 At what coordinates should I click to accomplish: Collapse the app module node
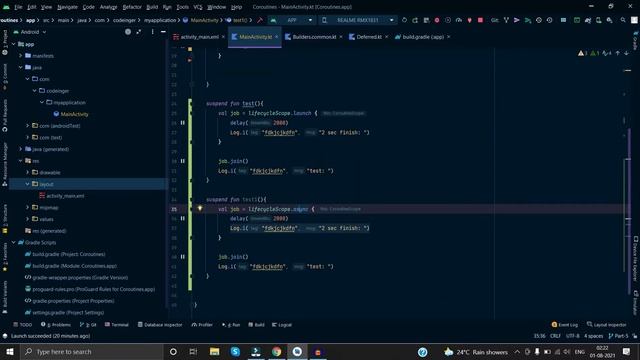[x=13, y=44]
